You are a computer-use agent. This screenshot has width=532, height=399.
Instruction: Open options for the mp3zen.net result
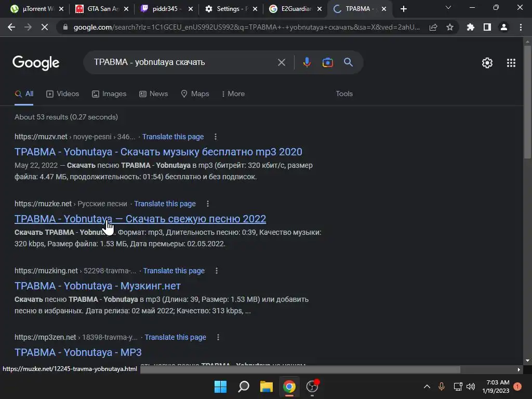coord(218,337)
